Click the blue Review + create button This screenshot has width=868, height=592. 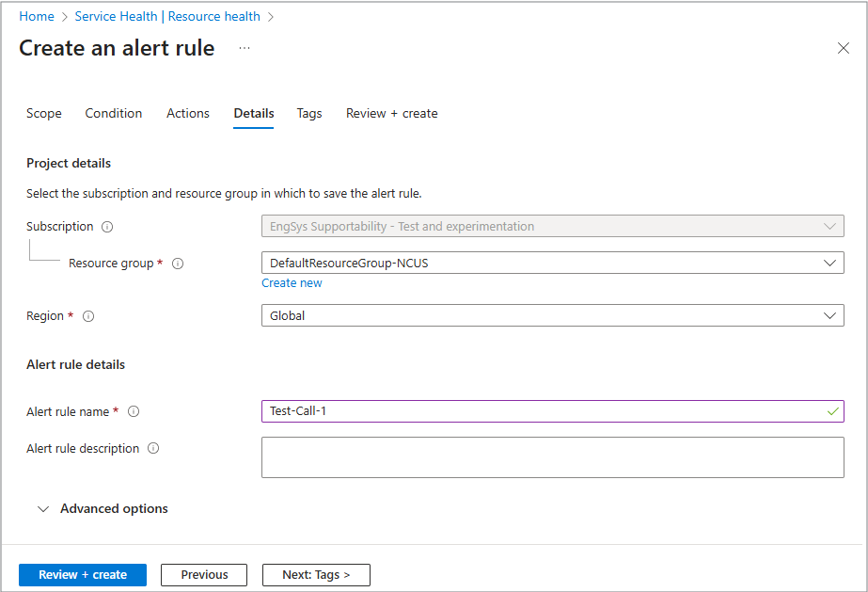pyautogui.click(x=83, y=575)
